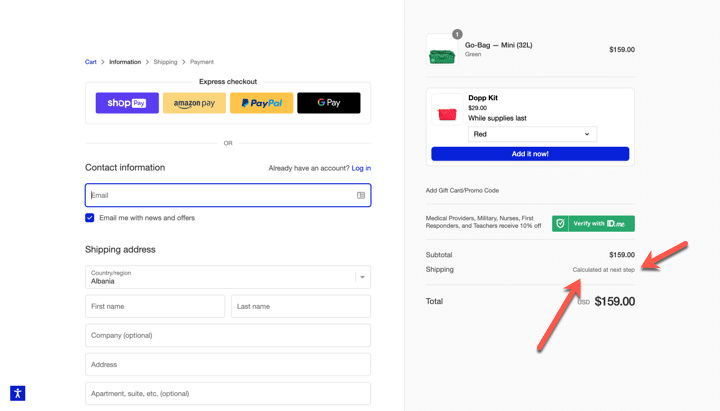720x411 pixels.
Task: Click the Contact information heading
Action: point(125,168)
